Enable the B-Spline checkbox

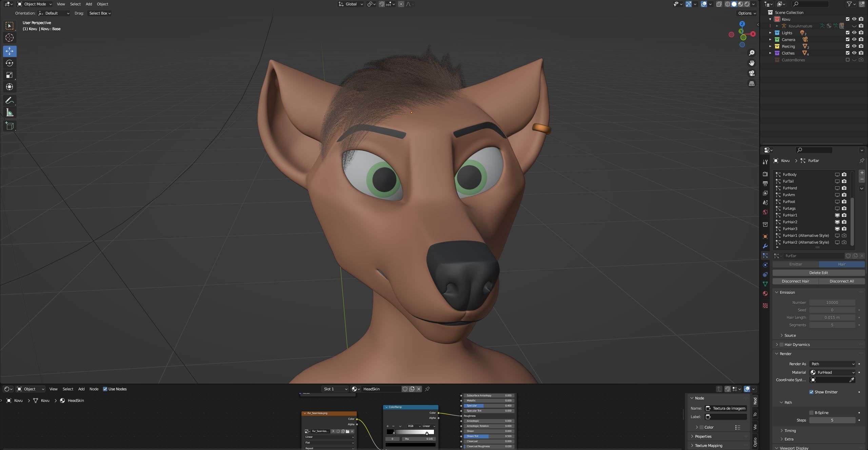(811, 413)
